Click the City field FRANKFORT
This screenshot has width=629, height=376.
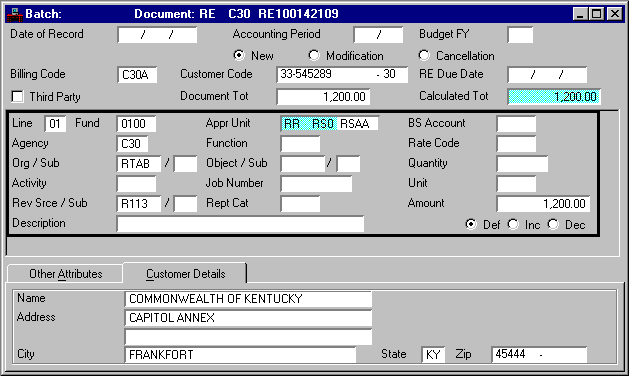coord(240,355)
